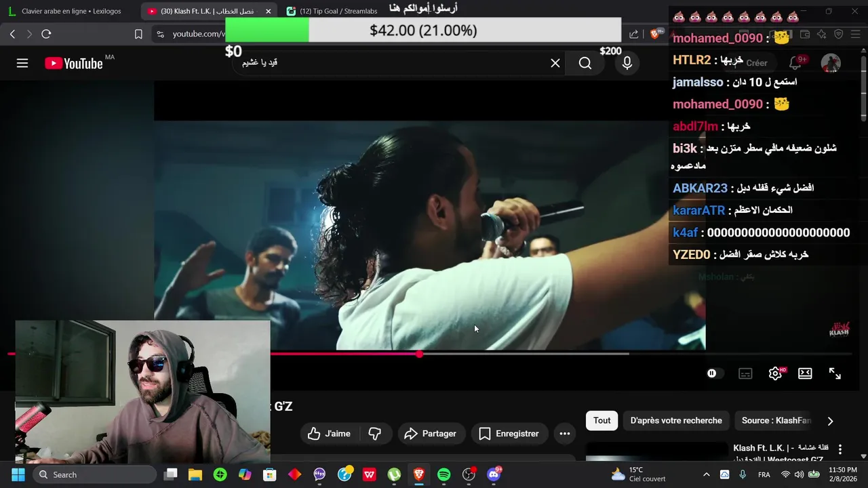The height and width of the screenshot is (488, 868).
Task: Toggle the microphone in the system tray
Action: click(x=743, y=474)
